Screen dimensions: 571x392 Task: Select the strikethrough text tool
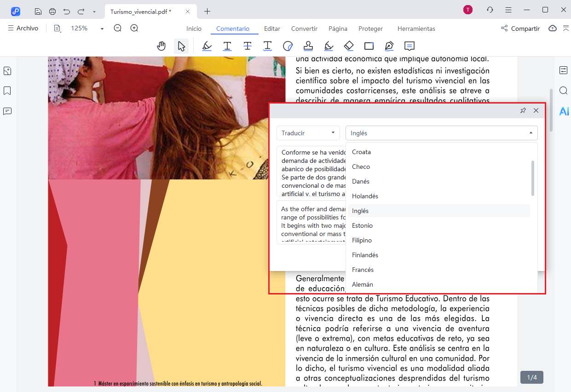pos(248,46)
